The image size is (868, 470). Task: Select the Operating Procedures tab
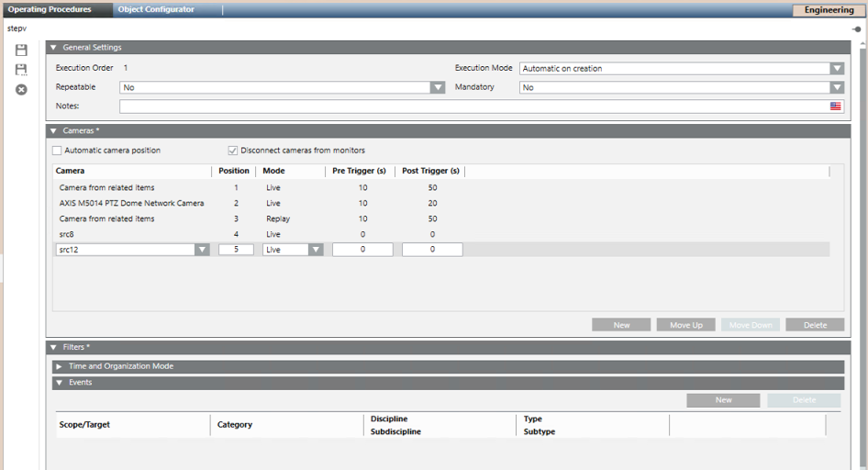tap(50, 9)
